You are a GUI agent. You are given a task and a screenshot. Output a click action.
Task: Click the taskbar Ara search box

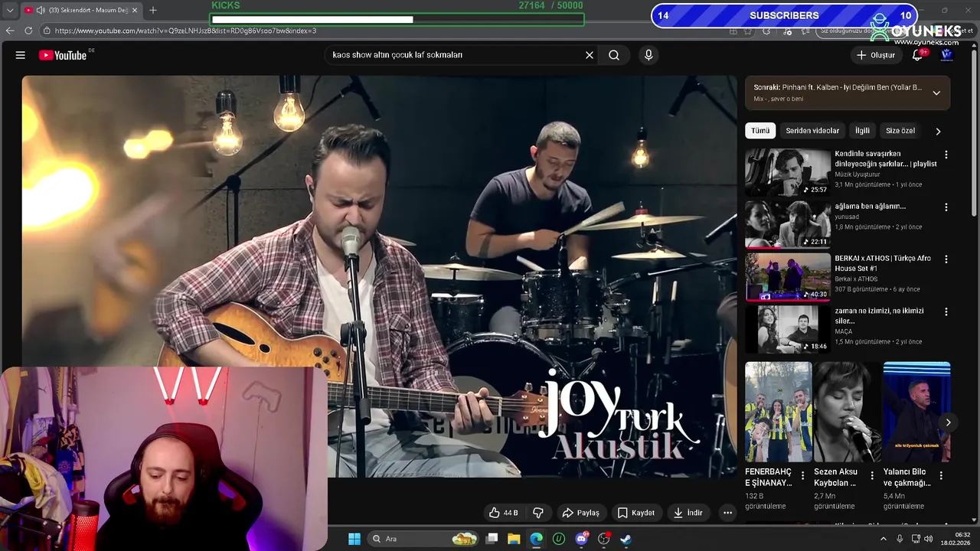click(424, 539)
